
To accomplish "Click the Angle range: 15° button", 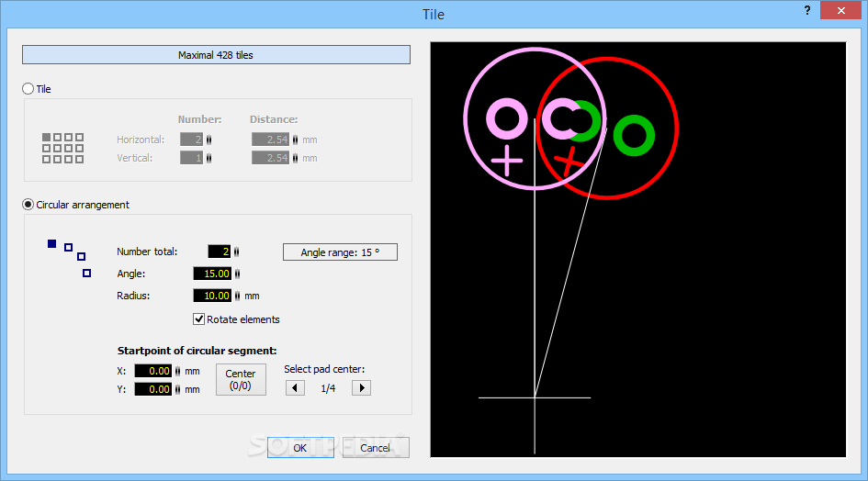I will (x=340, y=252).
